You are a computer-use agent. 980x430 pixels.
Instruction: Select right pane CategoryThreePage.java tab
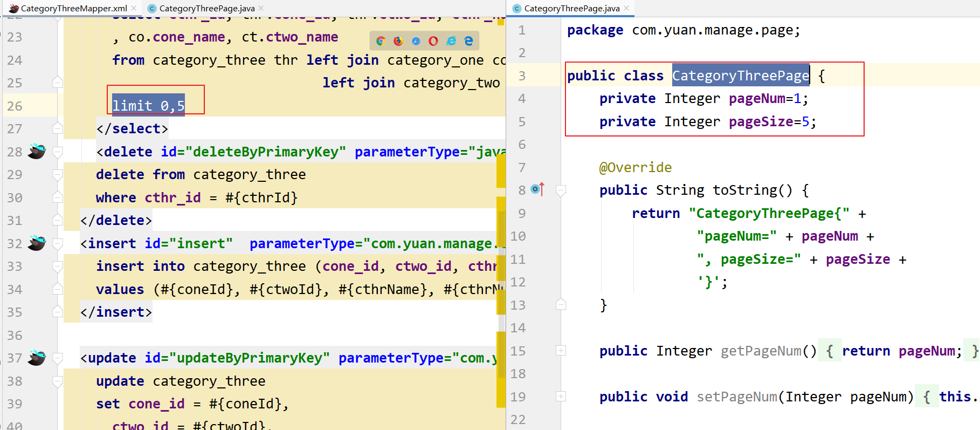(x=572, y=8)
